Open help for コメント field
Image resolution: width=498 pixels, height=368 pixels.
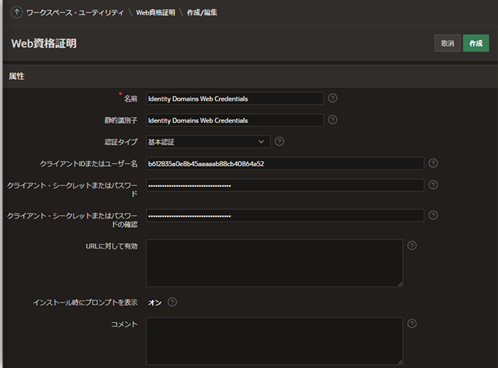coord(412,323)
